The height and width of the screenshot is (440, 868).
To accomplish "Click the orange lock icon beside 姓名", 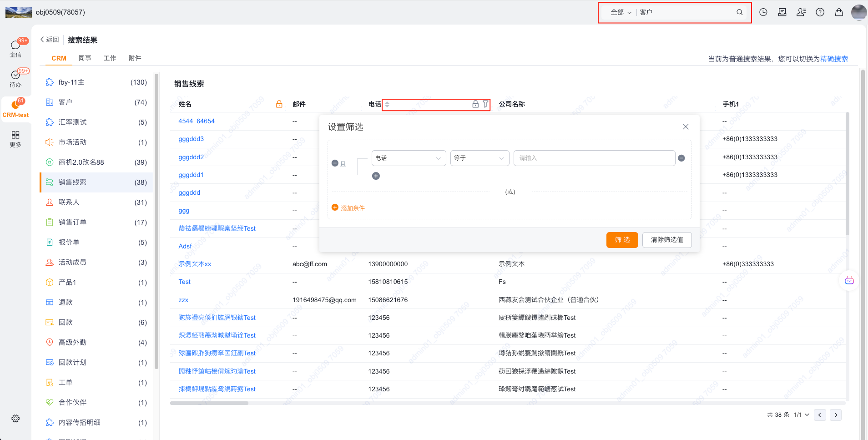I will pyautogui.click(x=279, y=104).
